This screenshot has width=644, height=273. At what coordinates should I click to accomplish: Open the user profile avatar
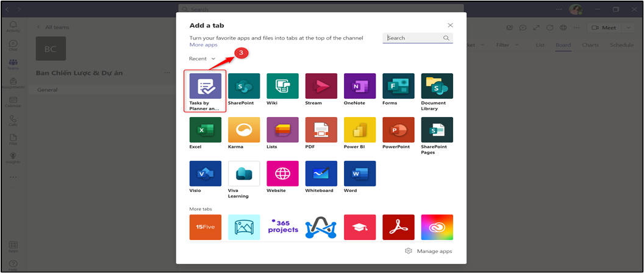576,9
